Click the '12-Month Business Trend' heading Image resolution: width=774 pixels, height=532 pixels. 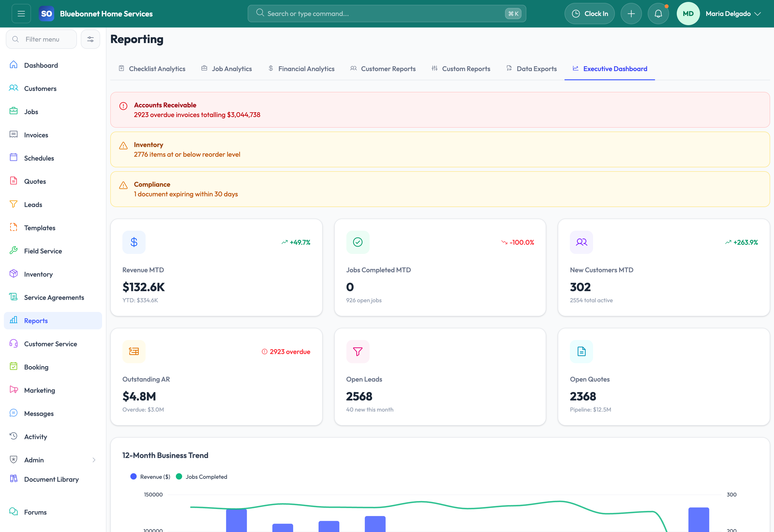pos(165,455)
